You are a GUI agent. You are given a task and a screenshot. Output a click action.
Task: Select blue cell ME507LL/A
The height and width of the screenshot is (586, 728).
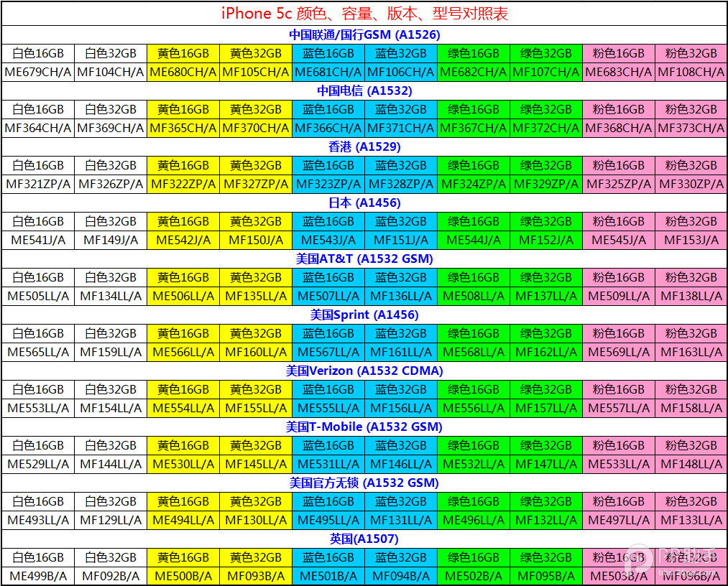(x=328, y=296)
